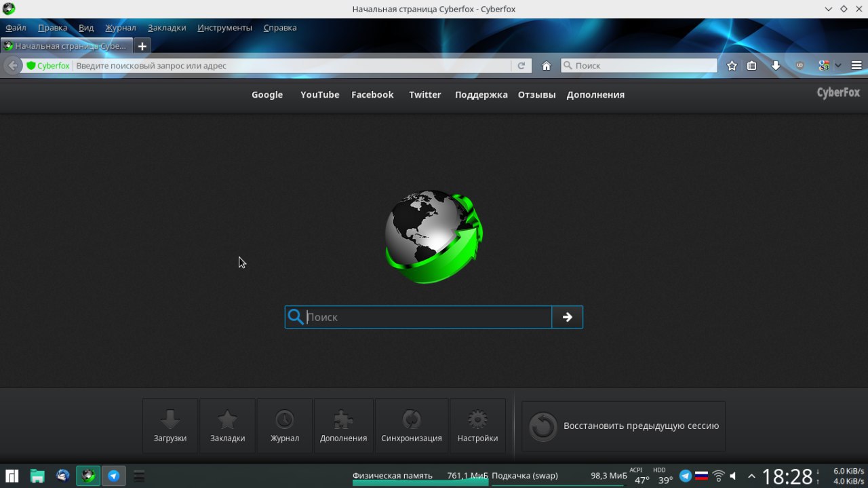Launch Thunderbird from the taskbar
Viewport: 868px width, 488px height.
tap(63, 476)
